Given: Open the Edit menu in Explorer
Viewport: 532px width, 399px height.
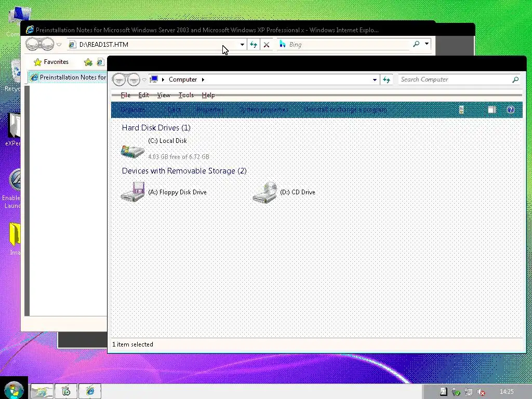Looking at the screenshot, I should coord(143,95).
